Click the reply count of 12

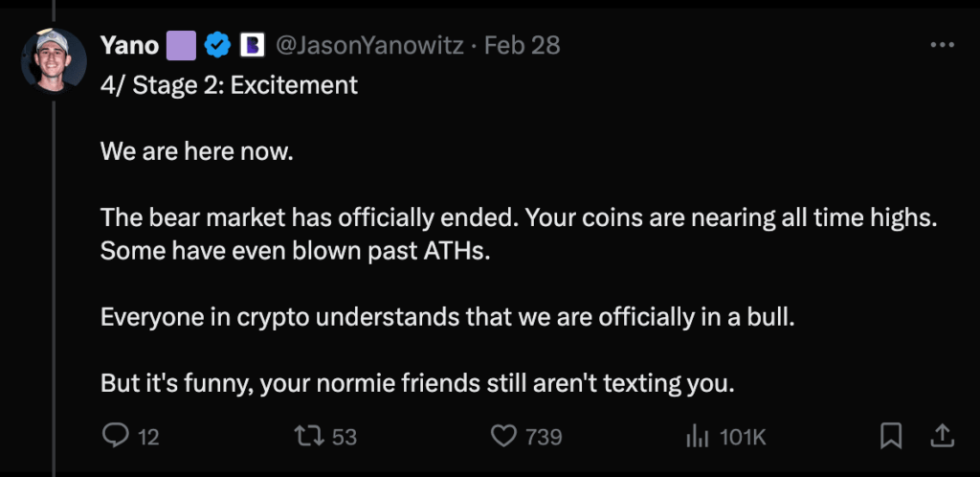[x=148, y=438]
